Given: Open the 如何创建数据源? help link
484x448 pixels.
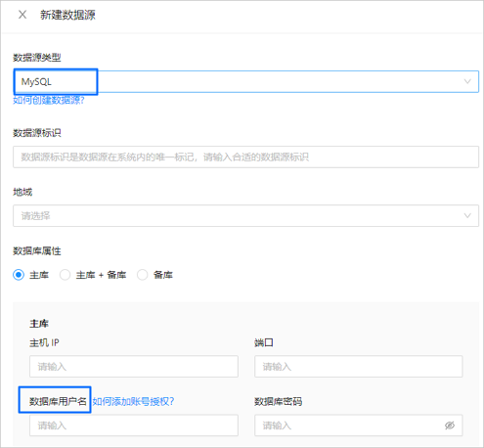Looking at the screenshot, I should tap(49, 100).
